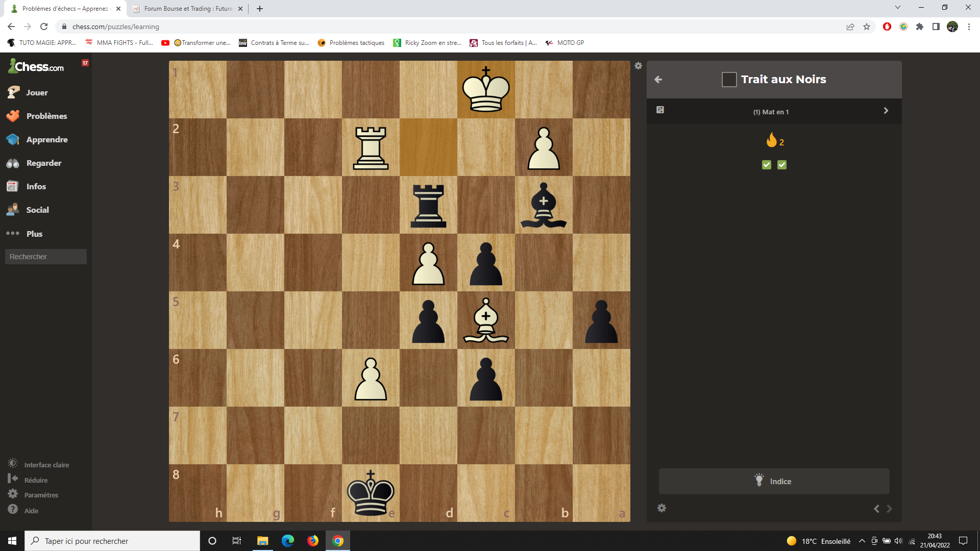Open the settings gear below the Indice button
This screenshot has height=551, width=980.
[661, 508]
